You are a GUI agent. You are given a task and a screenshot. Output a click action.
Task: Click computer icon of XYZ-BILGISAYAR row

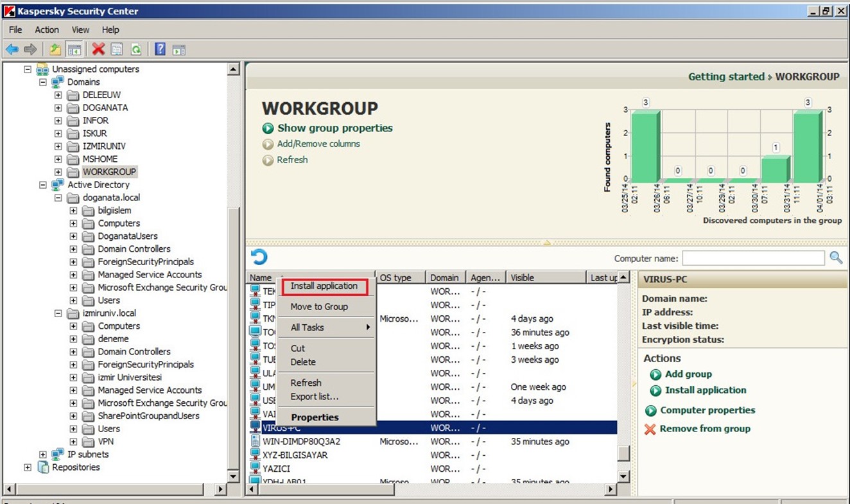pos(255,455)
